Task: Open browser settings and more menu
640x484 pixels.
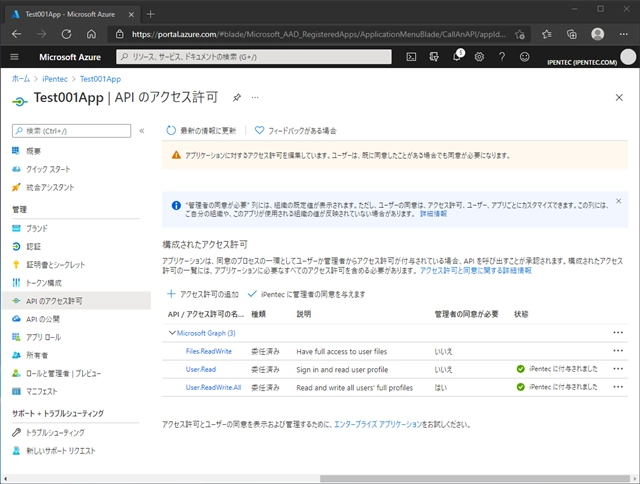Action: point(623,34)
